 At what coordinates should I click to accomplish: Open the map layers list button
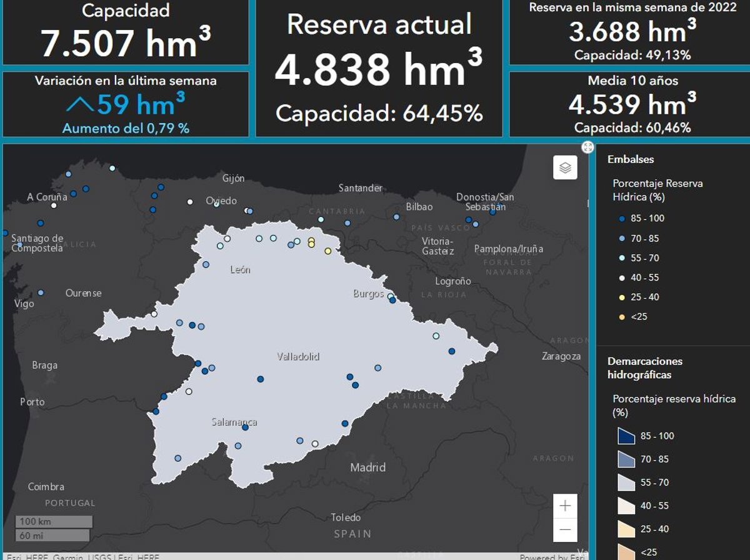[565, 167]
